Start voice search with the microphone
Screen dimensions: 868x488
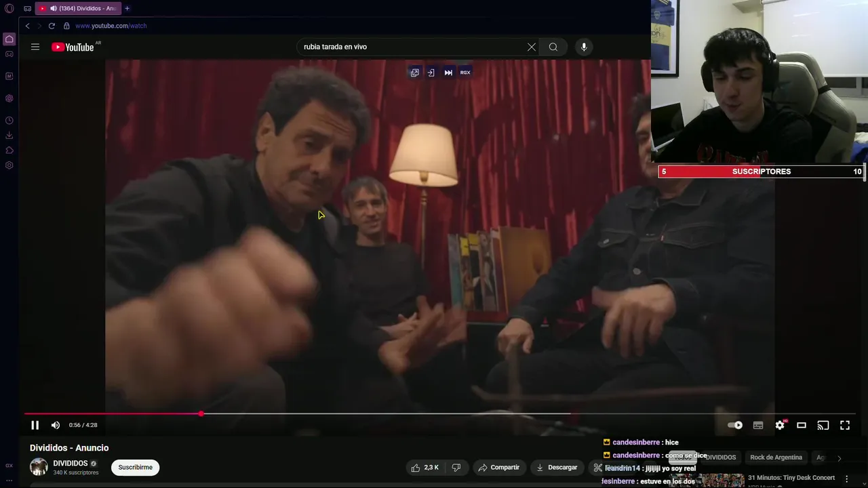584,47
